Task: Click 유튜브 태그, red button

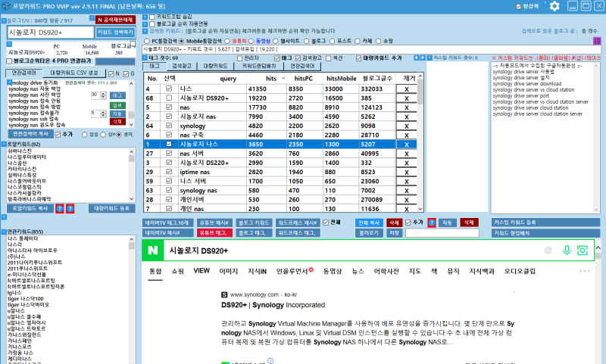Action: 214,233
